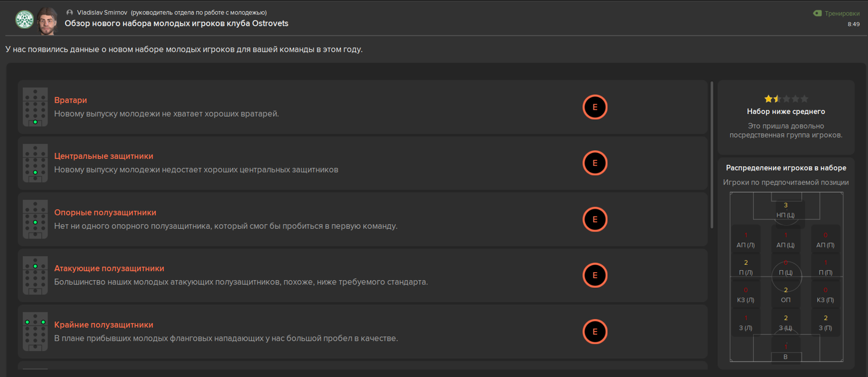Select the З (Л) position cell

tap(746, 323)
